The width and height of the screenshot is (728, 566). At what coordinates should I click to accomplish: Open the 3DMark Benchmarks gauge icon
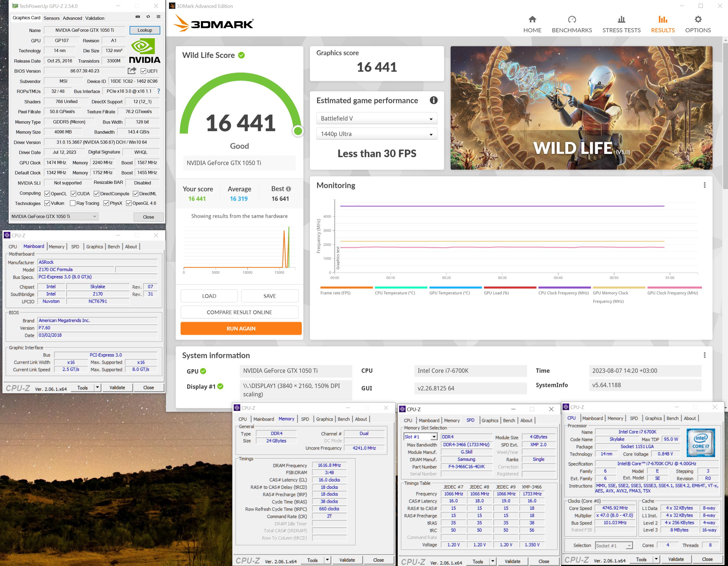click(572, 19)
